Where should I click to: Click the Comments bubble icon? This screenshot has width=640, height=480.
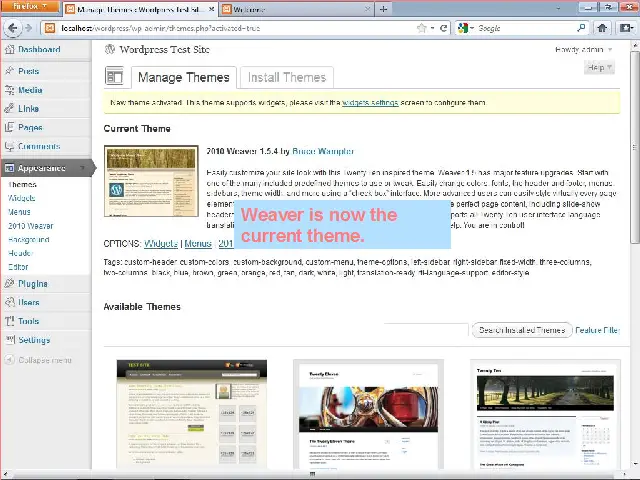tap(9, 146)
